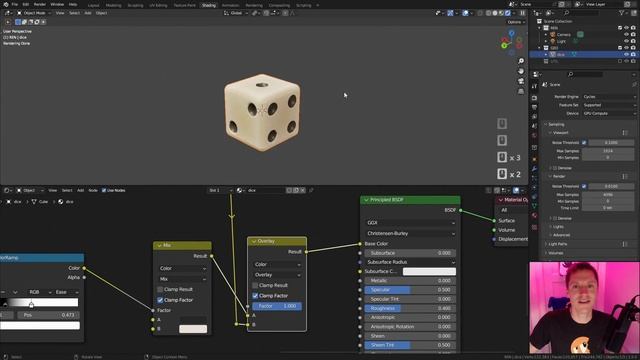
Task: Hide the Light eye icon in outliner
Action: coord(627,41)
